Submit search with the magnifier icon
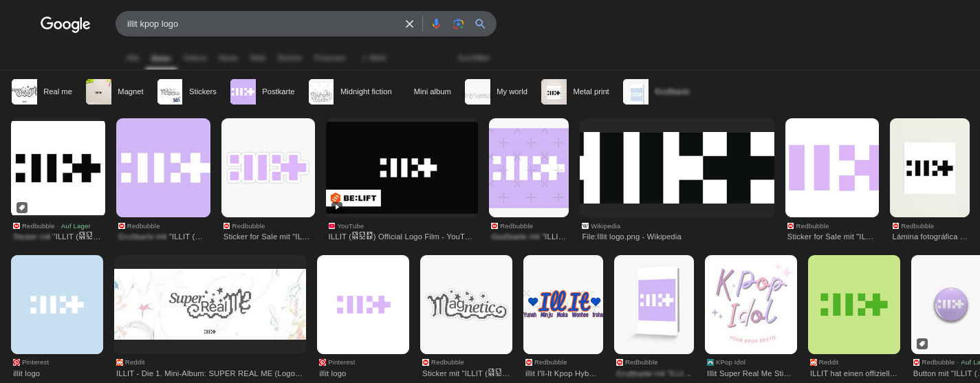This screenshot has width=980, height=383. (x=480, y=24)
